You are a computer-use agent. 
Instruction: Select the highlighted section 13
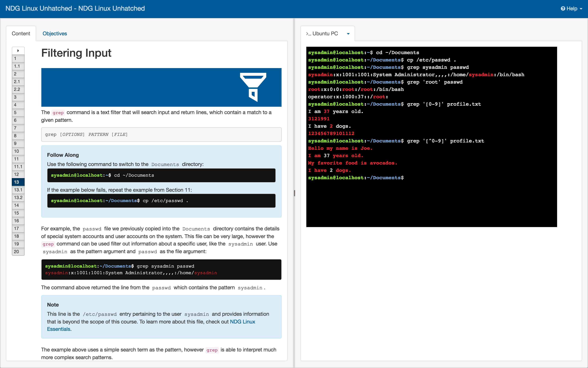tap(18, 182)
